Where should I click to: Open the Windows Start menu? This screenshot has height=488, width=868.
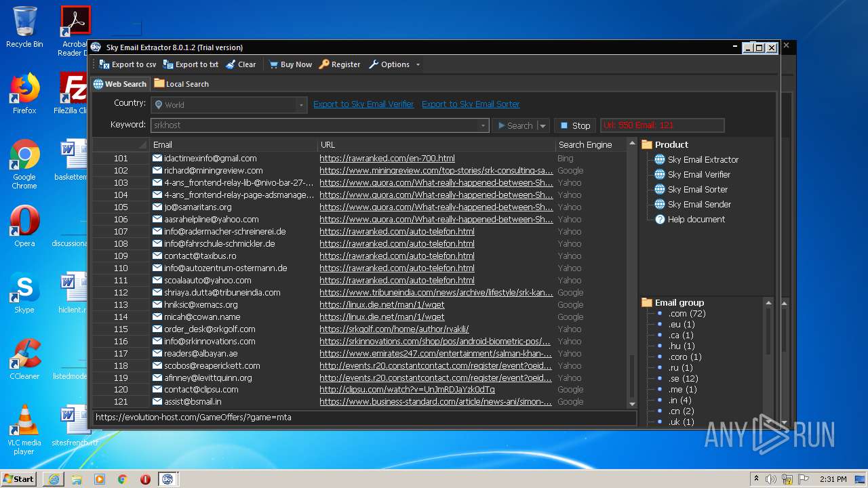[18, 479]
